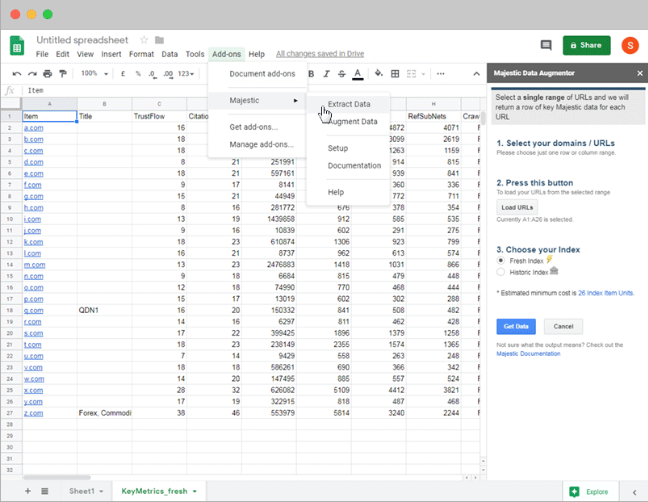Open the File menu

click(x=42, y=54)
